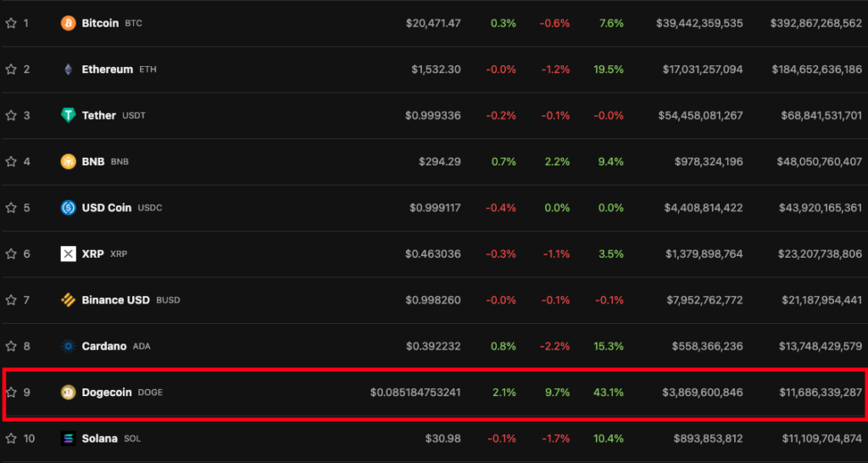
Task: Toggle favorite star for Bitcoin
Action: tap(11, 24)
